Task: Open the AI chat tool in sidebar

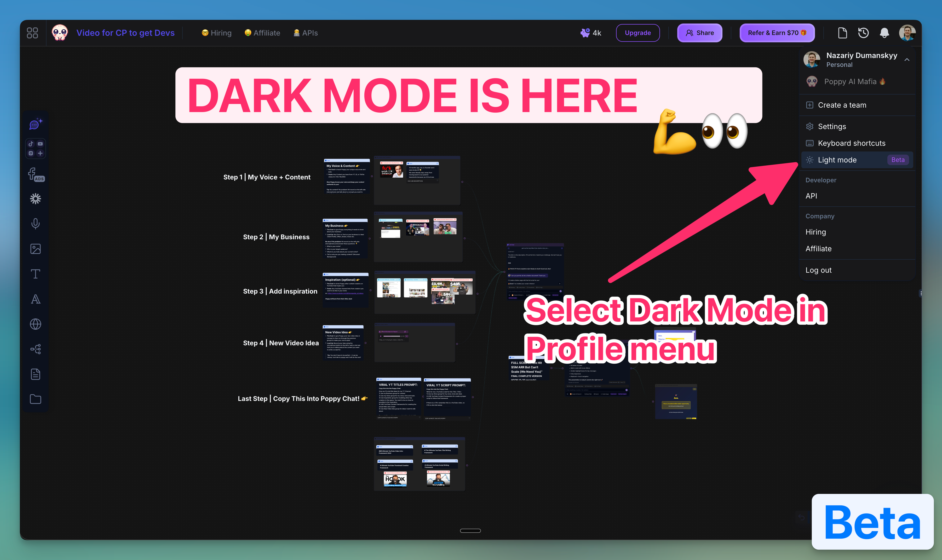Action: (36, 124)
